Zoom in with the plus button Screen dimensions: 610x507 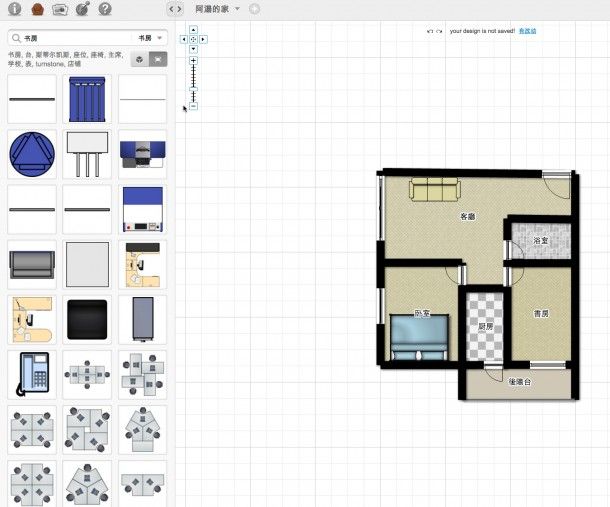pos(193,61)
